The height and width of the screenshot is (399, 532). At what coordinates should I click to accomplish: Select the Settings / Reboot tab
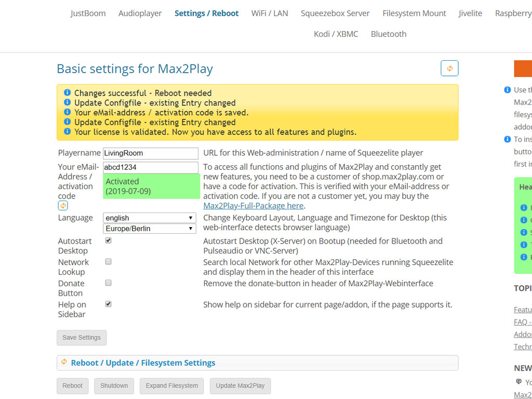207,13
